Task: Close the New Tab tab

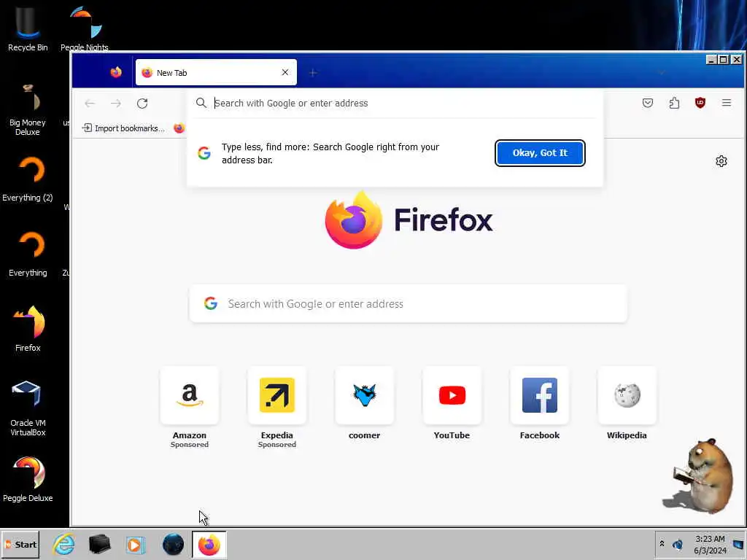Action: pos(285,72)
